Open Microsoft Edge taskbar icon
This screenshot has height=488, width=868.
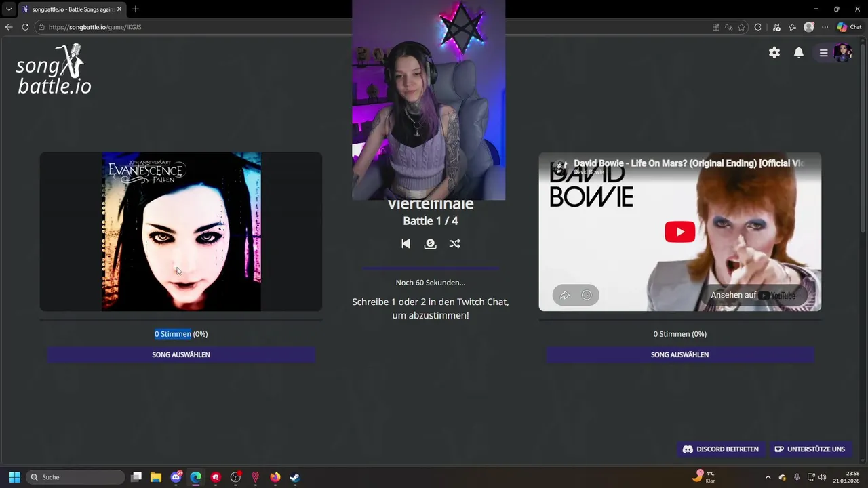pos(196,477)
